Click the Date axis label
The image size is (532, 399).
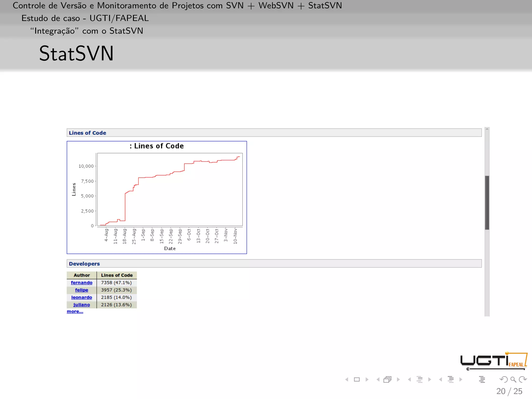(x=170, y=249)
